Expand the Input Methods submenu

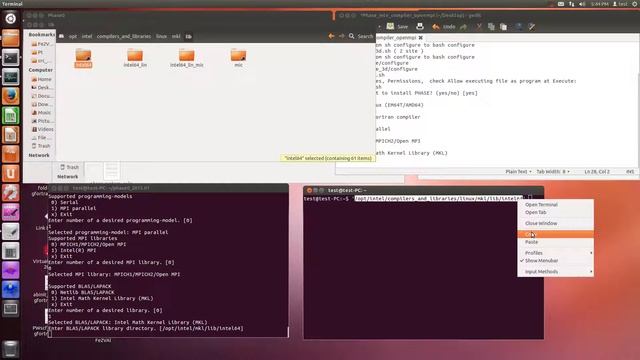(556, 272)
